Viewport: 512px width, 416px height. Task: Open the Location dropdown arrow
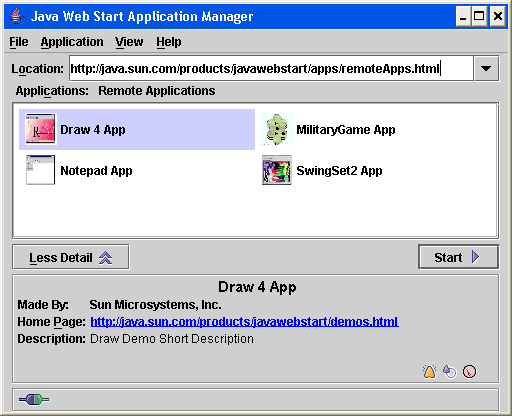(486, 68)
